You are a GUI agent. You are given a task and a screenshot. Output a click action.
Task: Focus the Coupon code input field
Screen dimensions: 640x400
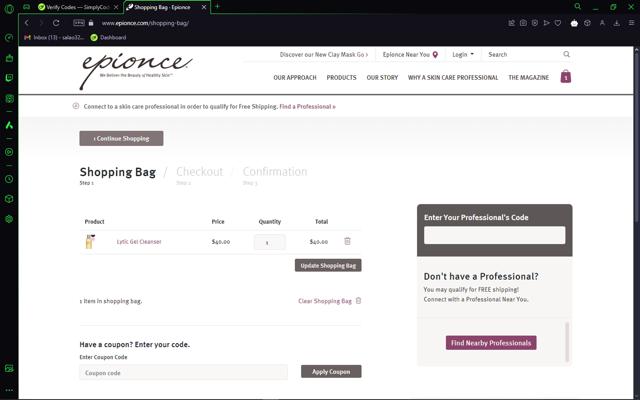(x=183, y=372)
